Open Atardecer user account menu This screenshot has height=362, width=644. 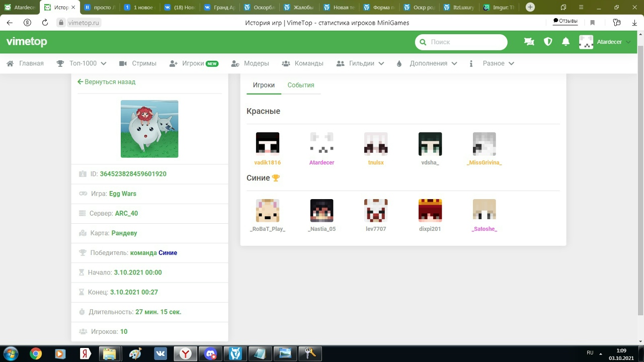(x=605, y=42)
